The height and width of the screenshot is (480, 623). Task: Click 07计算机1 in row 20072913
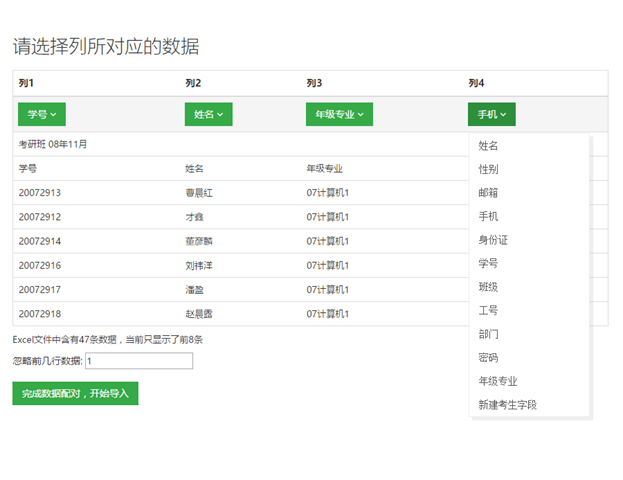pos(327,193)
